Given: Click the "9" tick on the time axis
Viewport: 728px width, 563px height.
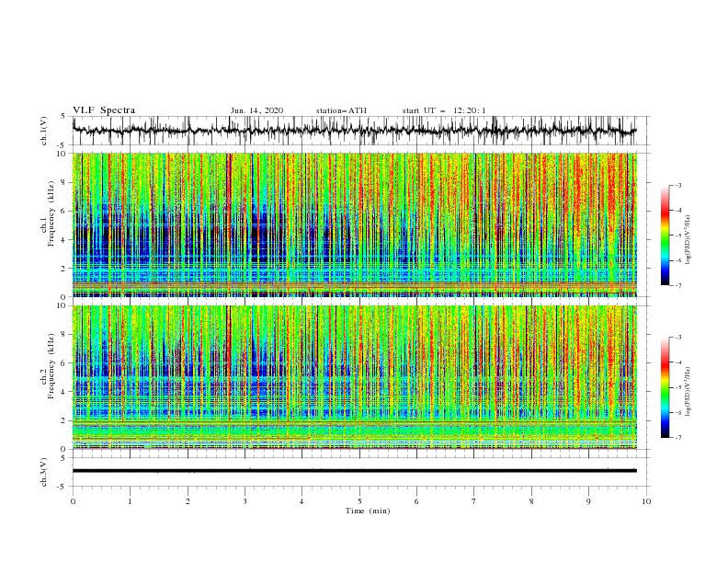Looking at the screenshot, I should (x=588, y=501).
